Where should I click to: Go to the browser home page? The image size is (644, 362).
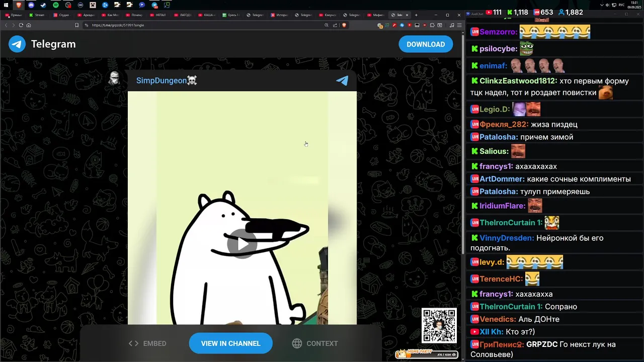pyautogui.click(x=29, y=25)
